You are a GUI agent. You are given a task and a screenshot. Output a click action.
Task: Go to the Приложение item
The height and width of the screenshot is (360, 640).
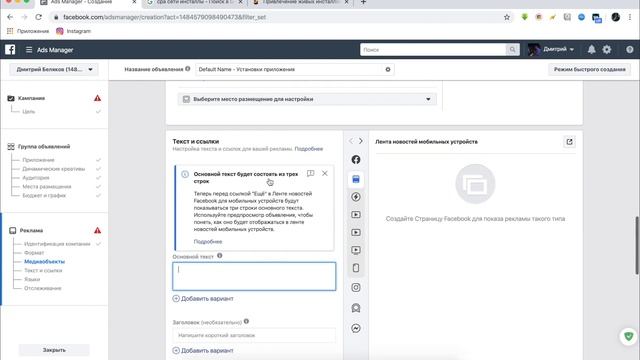(x=38, y=160)
